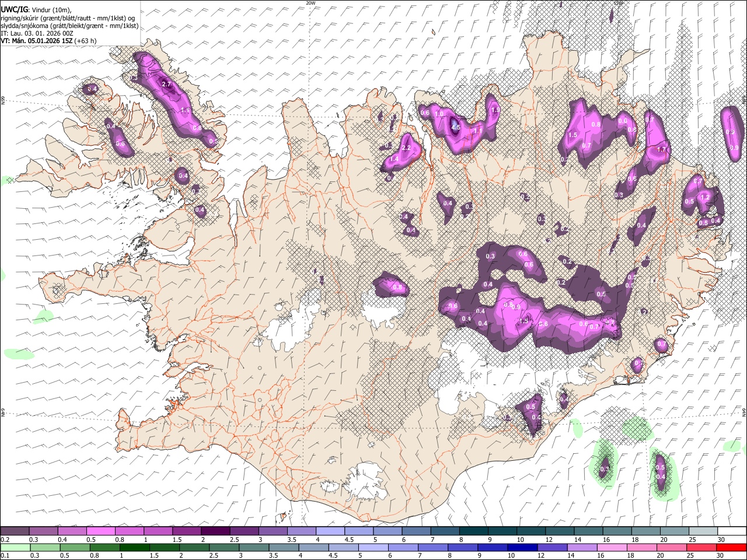Select the violet swatch between 12 and 14, lower legend
Viewport: 747px width, 560px height.
[551, 547]
